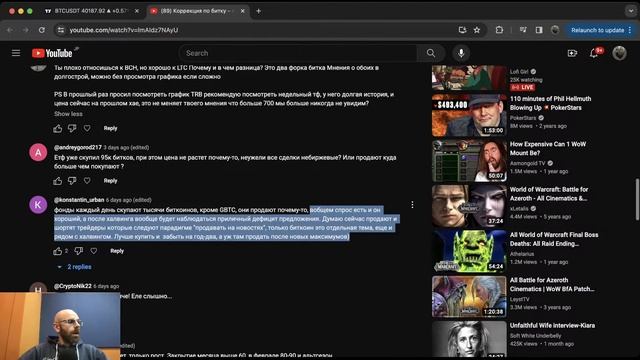The height and width of the screenshot is (360, 640).
Task: Click PokerStars channel name
Action: click(x=523, y=118)
